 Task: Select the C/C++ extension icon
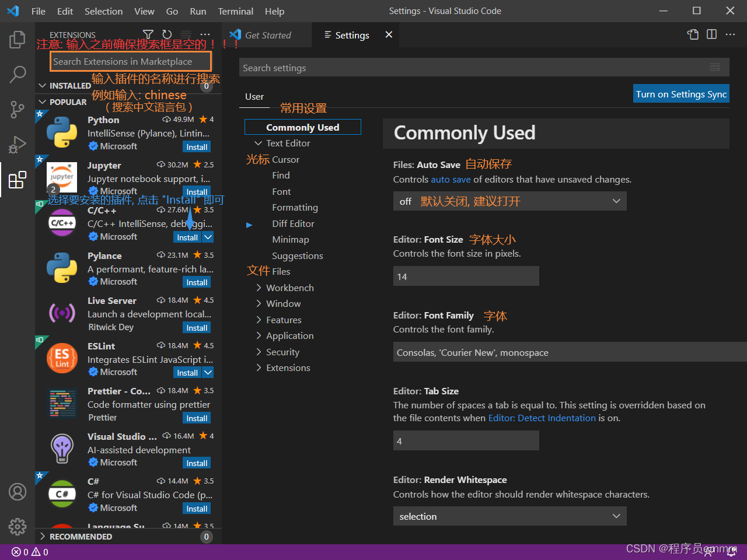(62, 222)
